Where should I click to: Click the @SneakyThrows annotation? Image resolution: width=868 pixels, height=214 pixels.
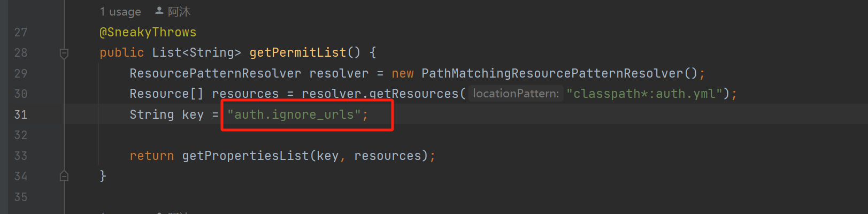tap(148, 32)
